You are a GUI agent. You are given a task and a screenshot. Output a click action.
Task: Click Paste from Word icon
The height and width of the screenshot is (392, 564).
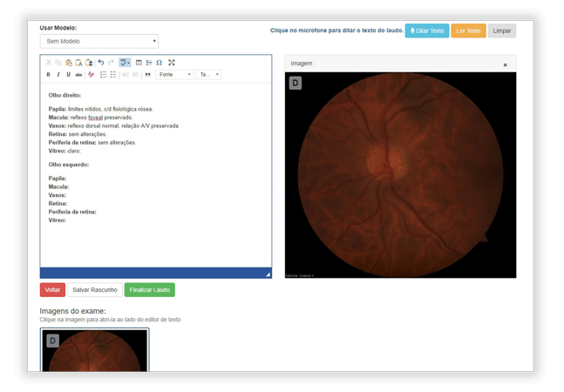(89, 63)
